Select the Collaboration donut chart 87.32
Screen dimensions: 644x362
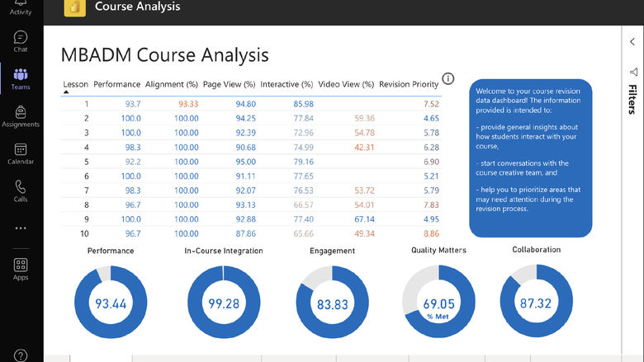[x=537, y=301]
